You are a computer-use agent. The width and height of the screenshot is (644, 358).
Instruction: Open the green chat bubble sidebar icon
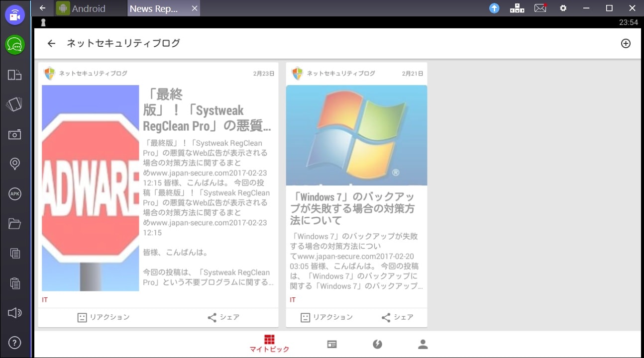pyautogui.click(x=15, y=45)
